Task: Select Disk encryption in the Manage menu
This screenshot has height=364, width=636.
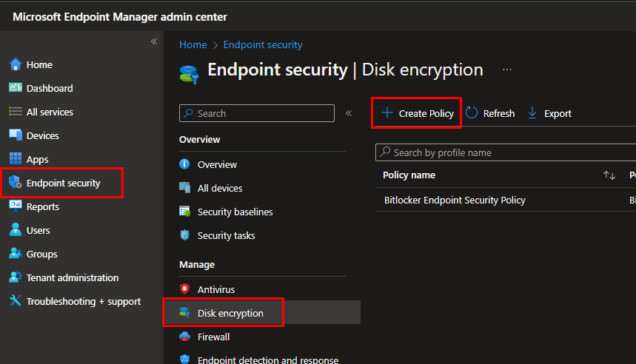Action: (x=230, y=313)
